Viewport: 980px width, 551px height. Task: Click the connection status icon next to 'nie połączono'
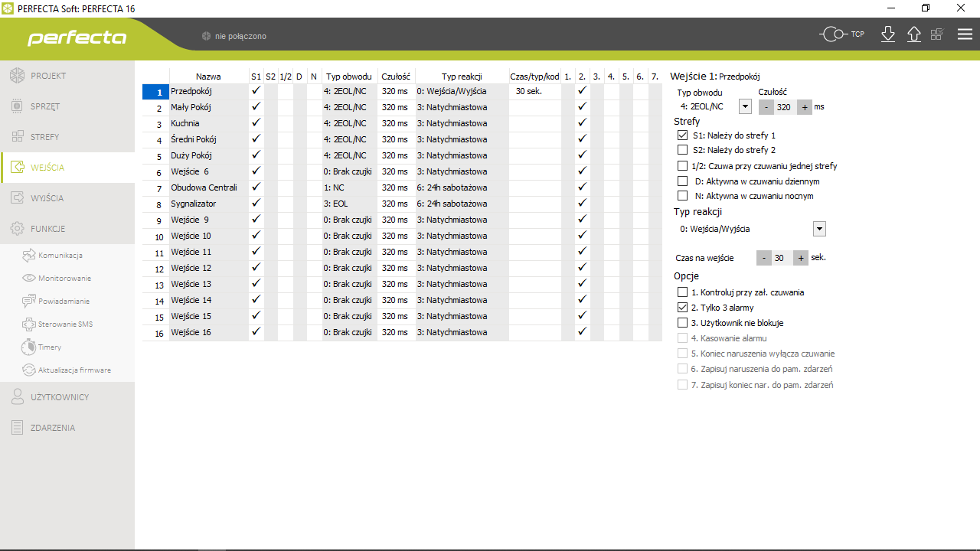(x=206, y=36)
